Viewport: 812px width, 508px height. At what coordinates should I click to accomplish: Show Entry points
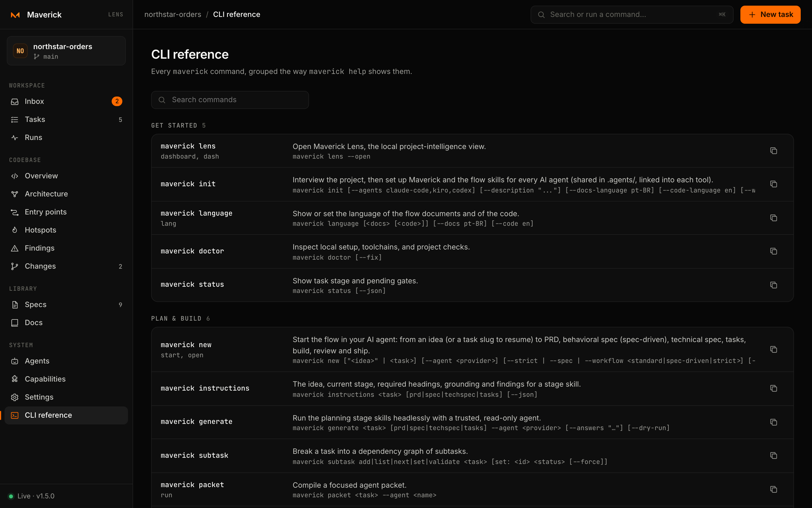tap(66, 212)
